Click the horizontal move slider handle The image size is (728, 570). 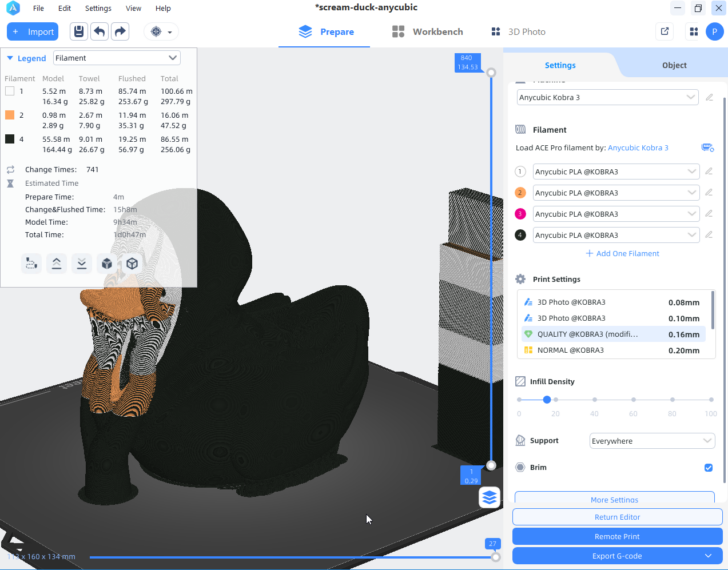pyautogui.click(x=495, y=557)
